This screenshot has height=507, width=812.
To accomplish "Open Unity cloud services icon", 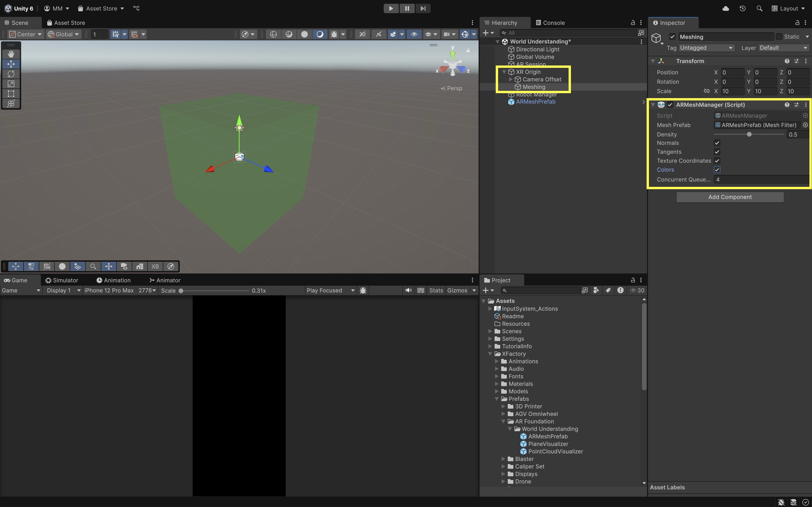I will 726,8.
